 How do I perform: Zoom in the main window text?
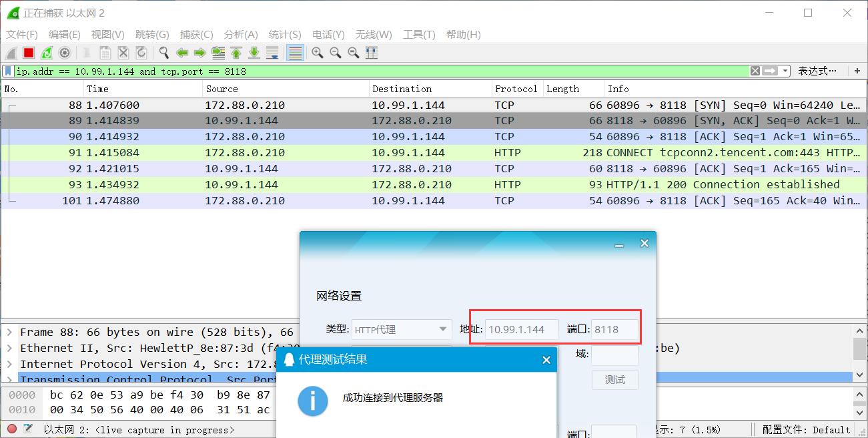coord(318,53)
